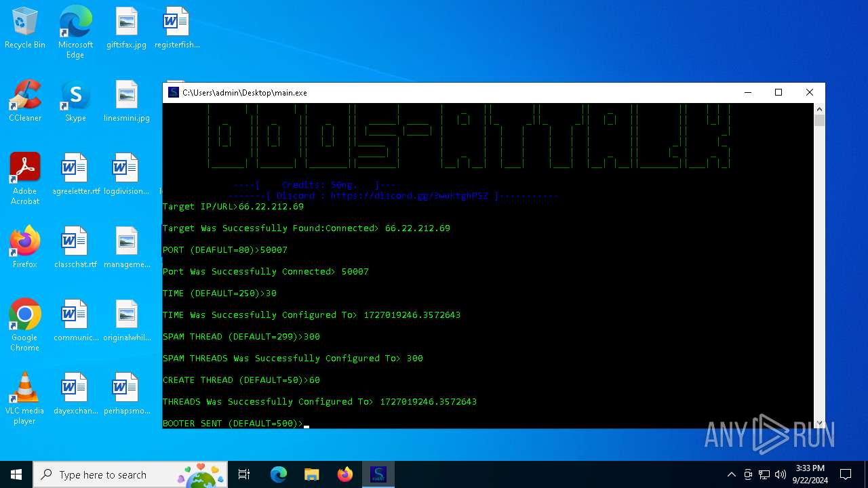Image resolution: width=868 pixels, height=488 pixels.
Task: Minimize the main.exe console window
Action: pyautogui.click(x=747, y=92)
